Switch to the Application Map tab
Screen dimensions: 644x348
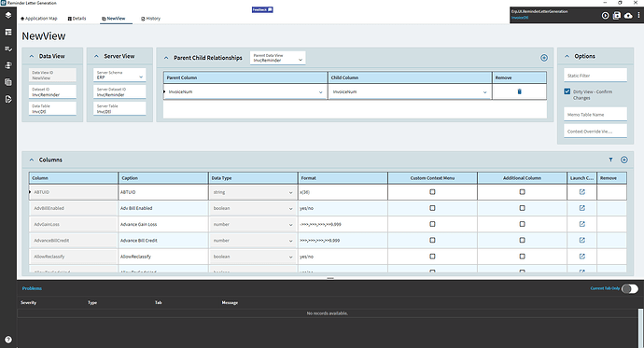39,19
